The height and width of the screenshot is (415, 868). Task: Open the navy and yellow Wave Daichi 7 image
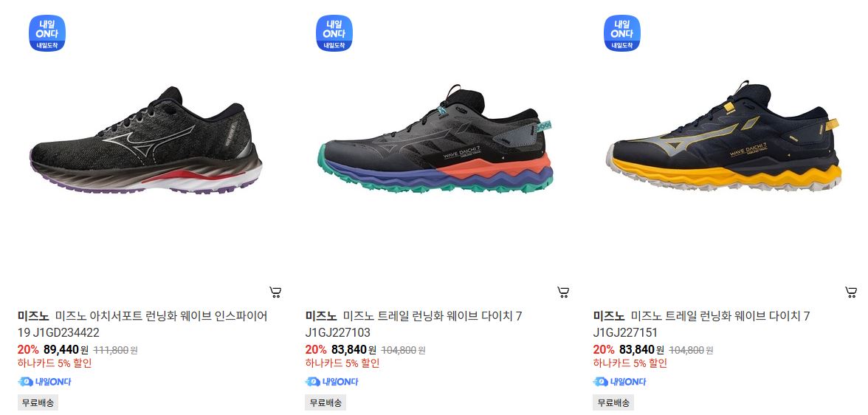724,137
